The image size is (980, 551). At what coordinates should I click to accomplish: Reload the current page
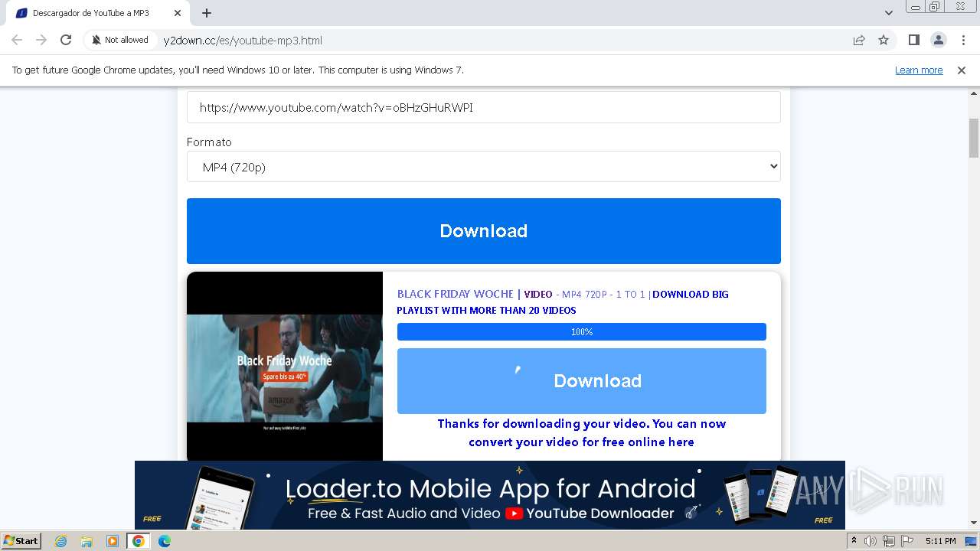pos(66,40)
